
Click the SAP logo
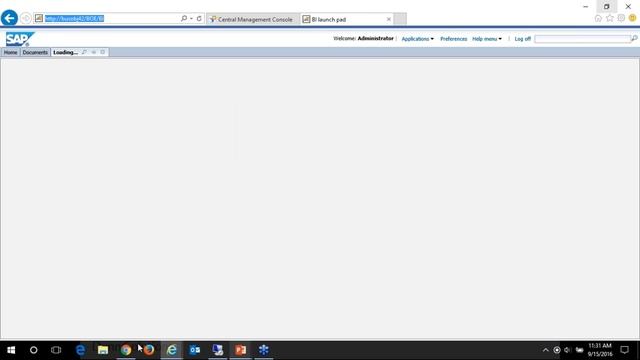click(20, 39)
